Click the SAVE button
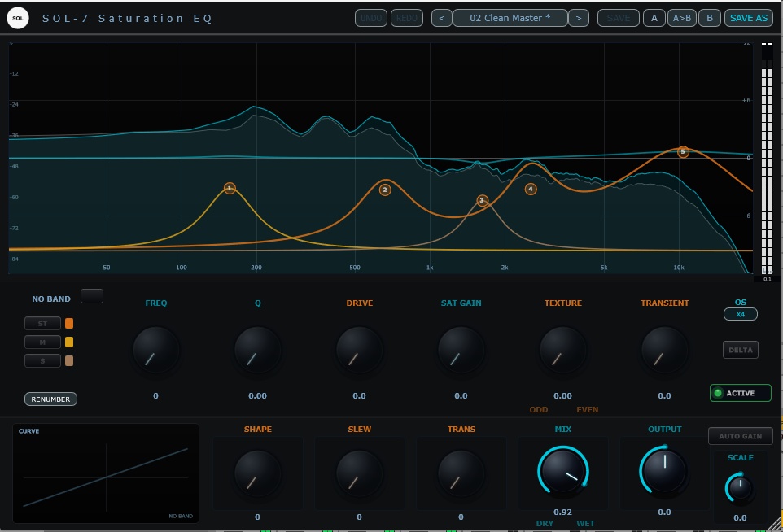This screenshot has width=783, height=532. 619,18
